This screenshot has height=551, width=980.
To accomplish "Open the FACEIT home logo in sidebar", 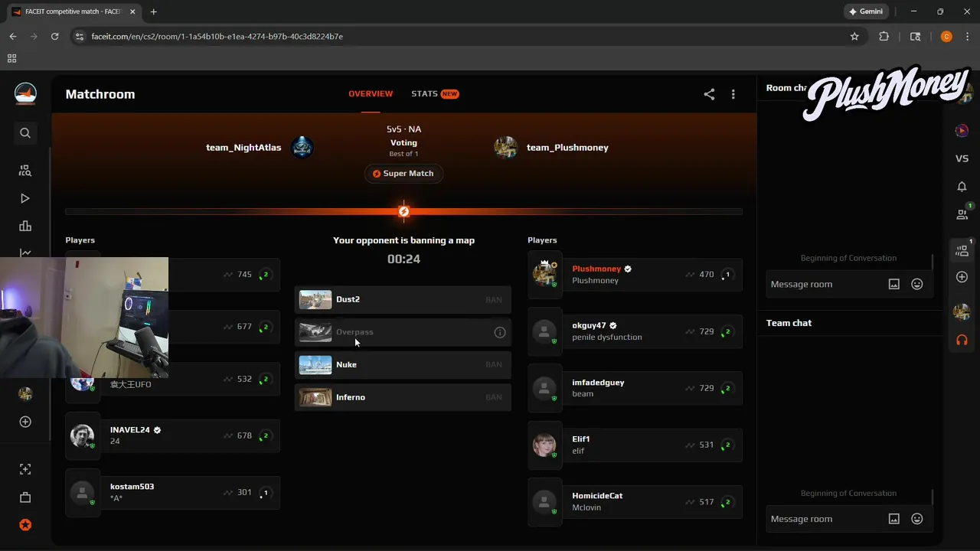I will [25, 94].
